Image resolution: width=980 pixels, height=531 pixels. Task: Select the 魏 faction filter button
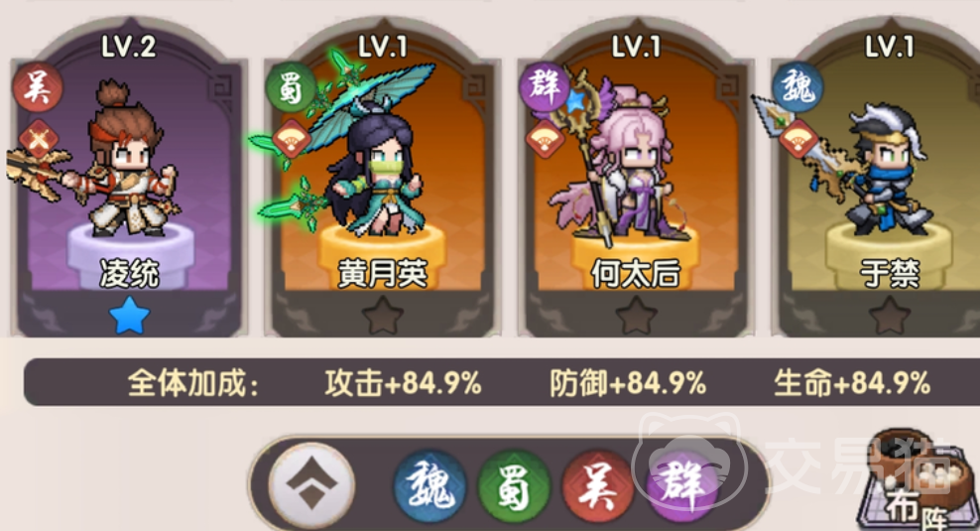(x=429, y=486)
